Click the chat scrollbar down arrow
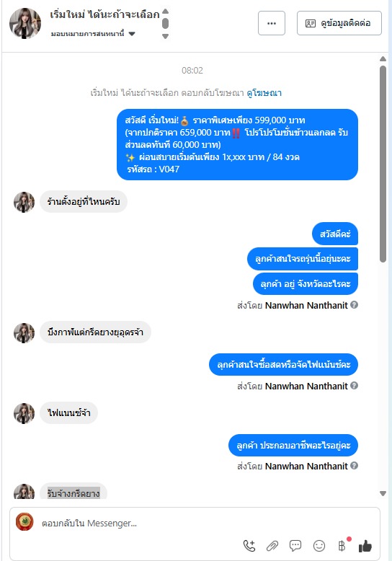The width and height of the screenshot is (392, 561). tap(383, 493)
